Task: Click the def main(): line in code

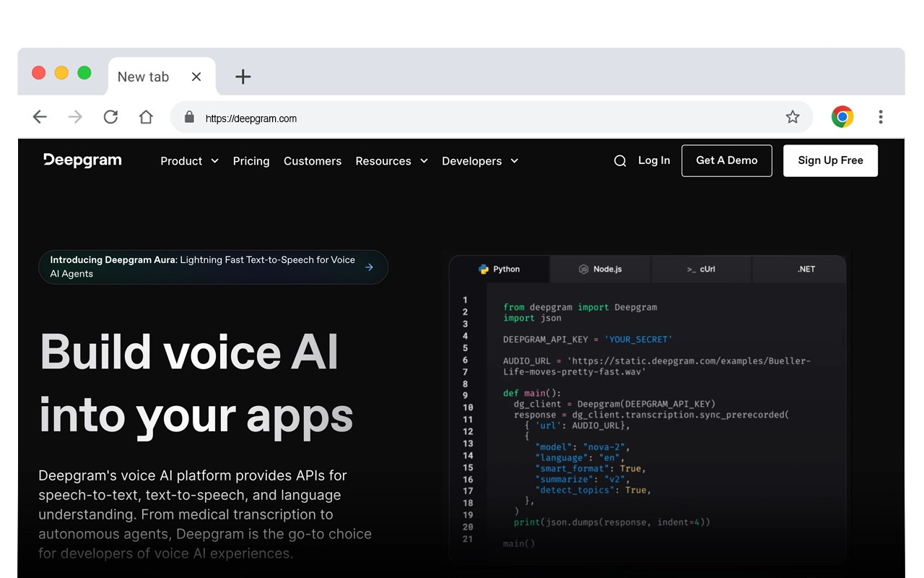Action: 532,393
